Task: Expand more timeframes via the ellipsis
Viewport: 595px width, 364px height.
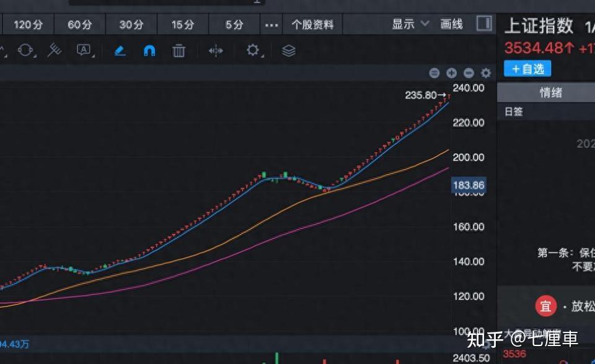Action: [x=271, y=24]
